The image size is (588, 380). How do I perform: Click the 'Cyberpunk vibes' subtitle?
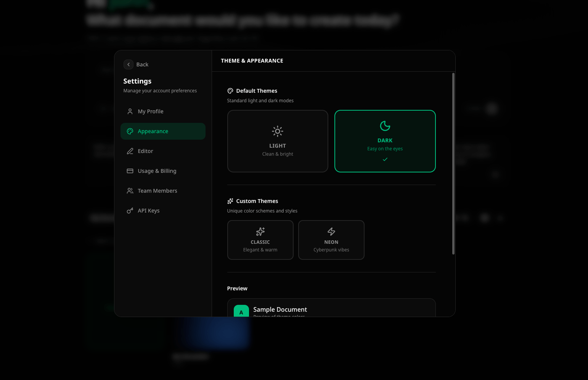(x=331, y=250)
